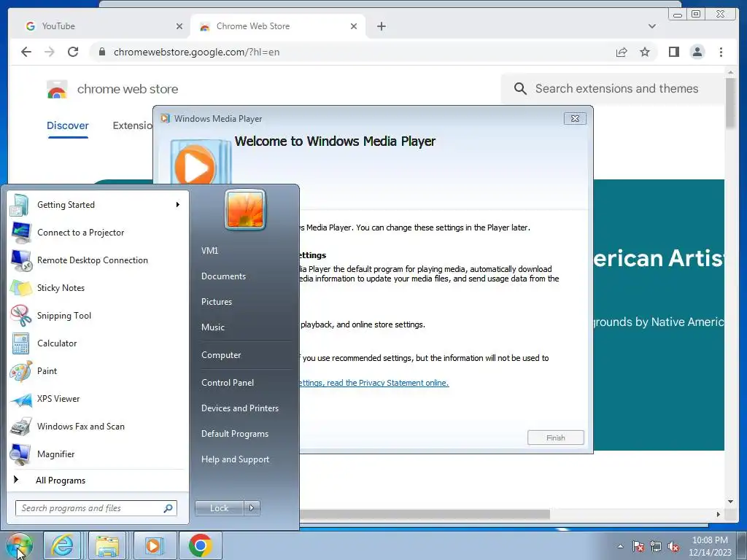
Task: Expand All Programs list
Action: point(98,481)
